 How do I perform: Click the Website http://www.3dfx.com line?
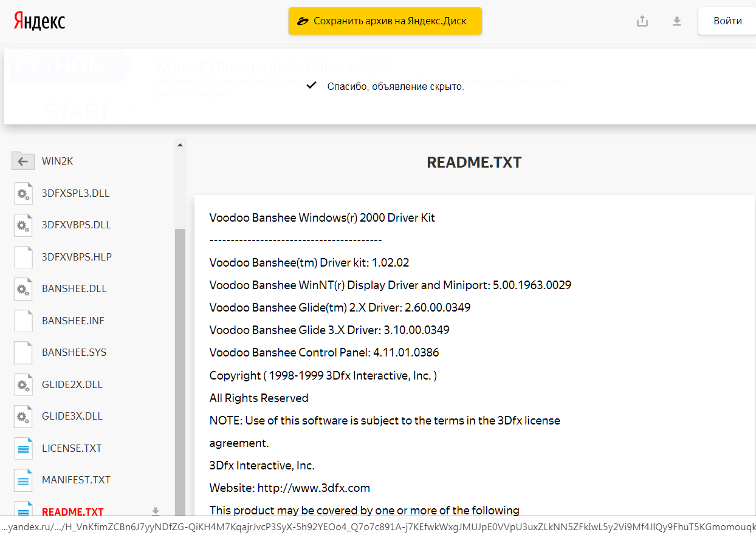point(290,488)
